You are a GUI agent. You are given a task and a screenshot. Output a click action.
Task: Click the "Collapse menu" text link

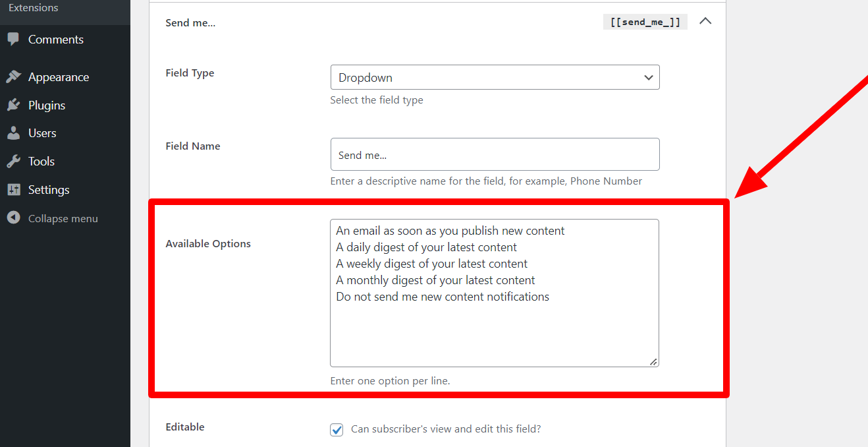[63, 219]
